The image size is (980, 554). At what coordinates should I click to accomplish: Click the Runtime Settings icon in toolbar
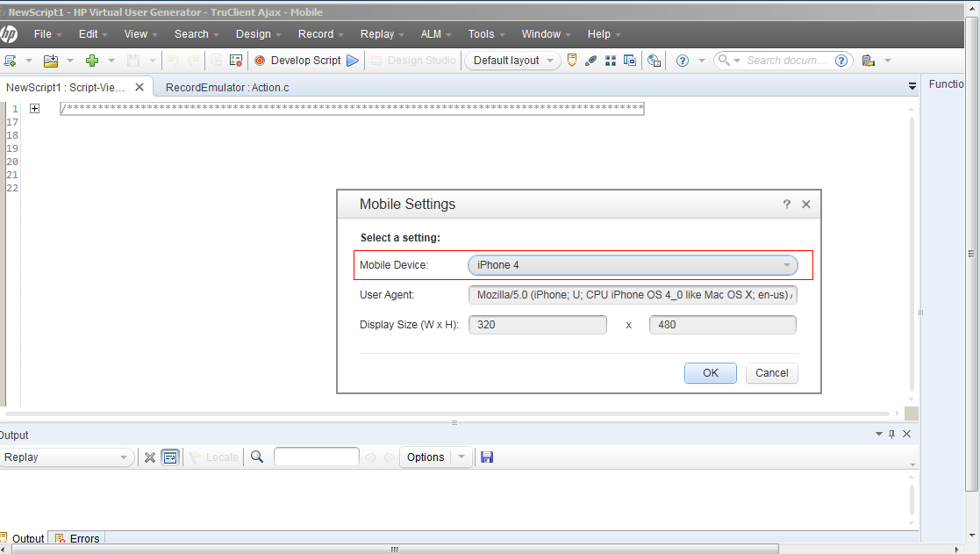click(236, 61)
